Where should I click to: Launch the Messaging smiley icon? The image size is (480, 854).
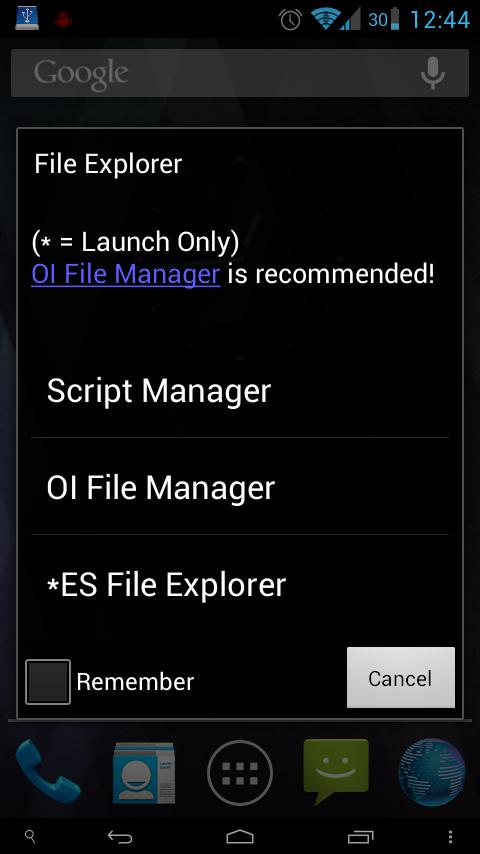tap(336, 771)
